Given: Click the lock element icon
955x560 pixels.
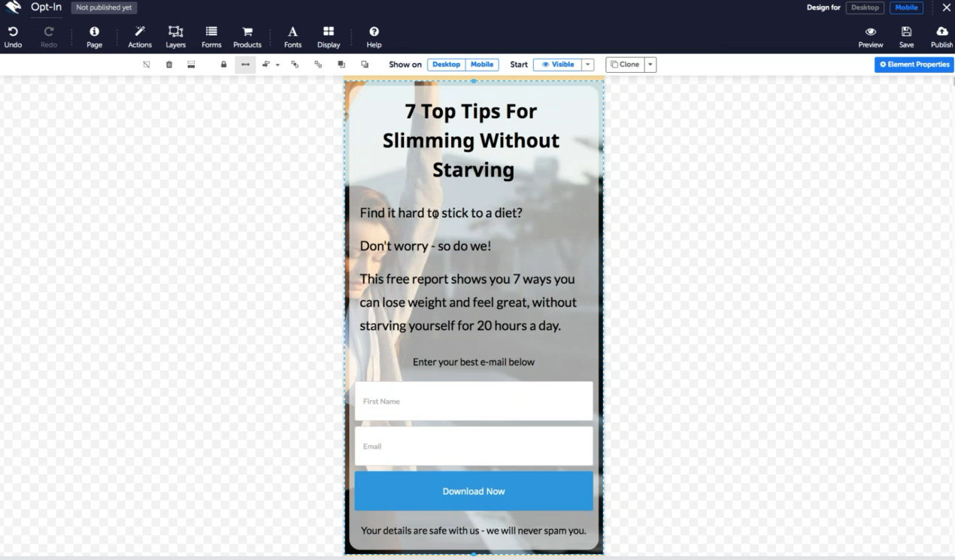Looking at the screenshot, I should (223, 65).
